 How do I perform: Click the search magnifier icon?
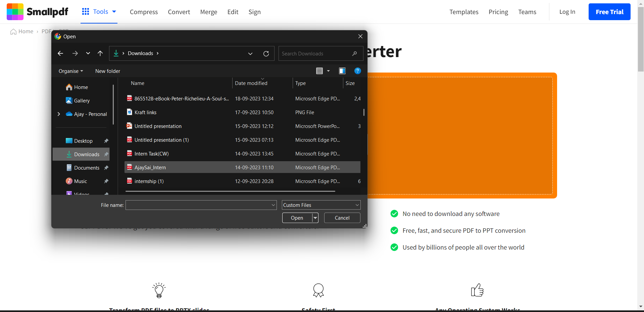[354, 54]
